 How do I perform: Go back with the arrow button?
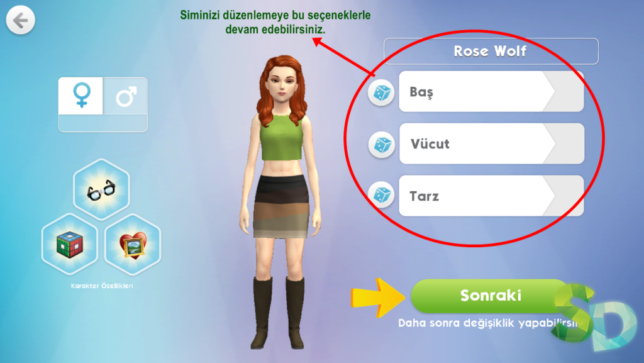(x=20, y=20)
